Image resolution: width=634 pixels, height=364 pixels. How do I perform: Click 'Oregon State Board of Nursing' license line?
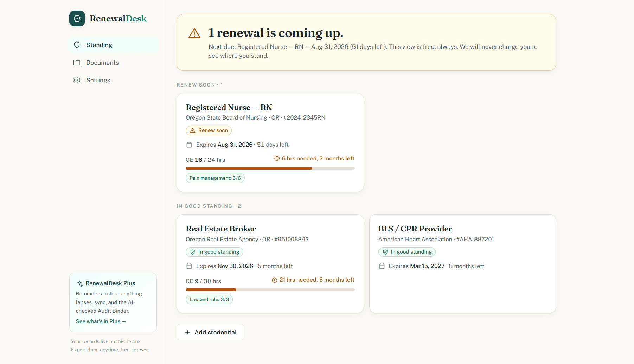click(x=256, y=118)
